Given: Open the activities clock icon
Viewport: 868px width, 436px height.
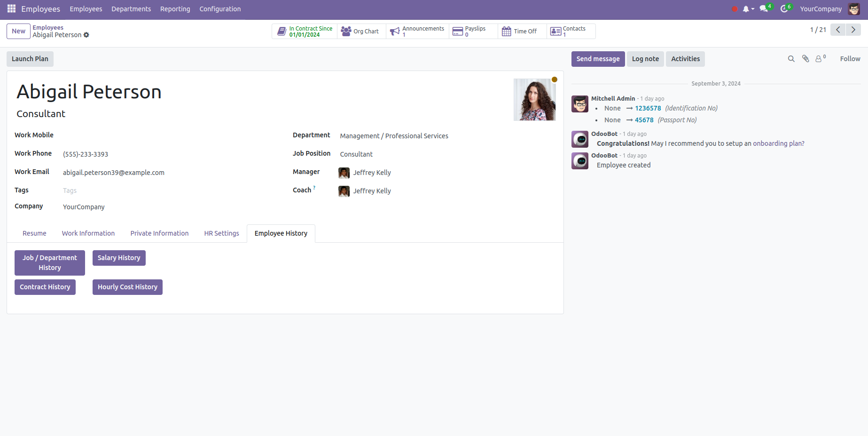Looking at the screenshot, I should click(x=784, y=9).
